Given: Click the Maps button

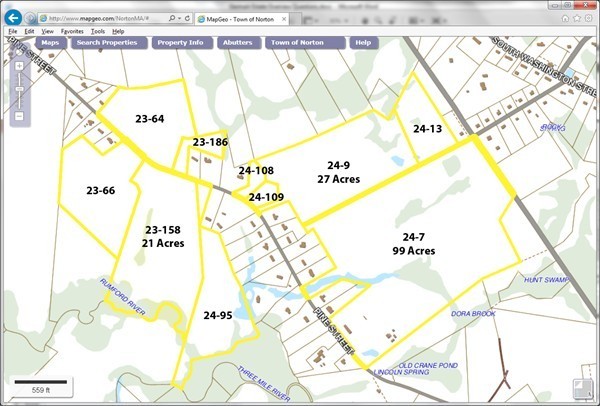Looking at the screenshot, I should tap(50, 42).
